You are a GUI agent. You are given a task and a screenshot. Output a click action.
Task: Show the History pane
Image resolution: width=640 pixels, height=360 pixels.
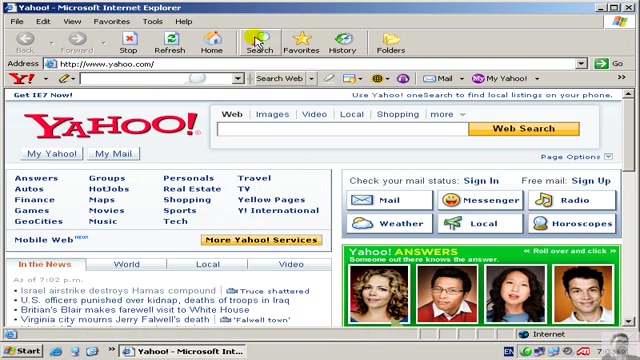[x=343, y=43]
